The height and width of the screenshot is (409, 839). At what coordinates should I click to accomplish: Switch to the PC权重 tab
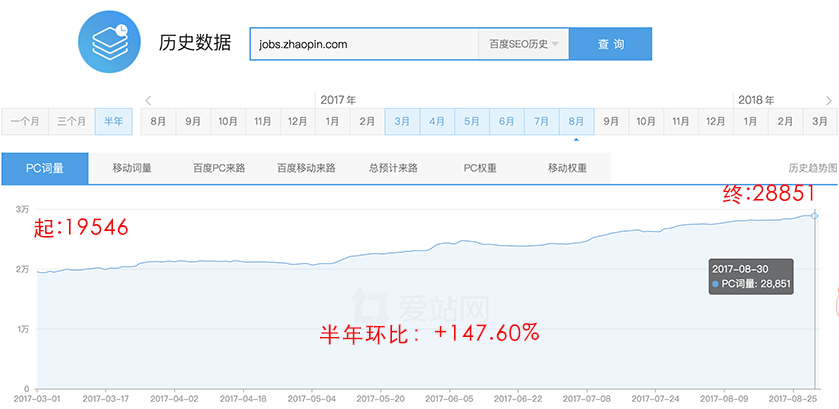pyautogui.click(x=480, y=168)
